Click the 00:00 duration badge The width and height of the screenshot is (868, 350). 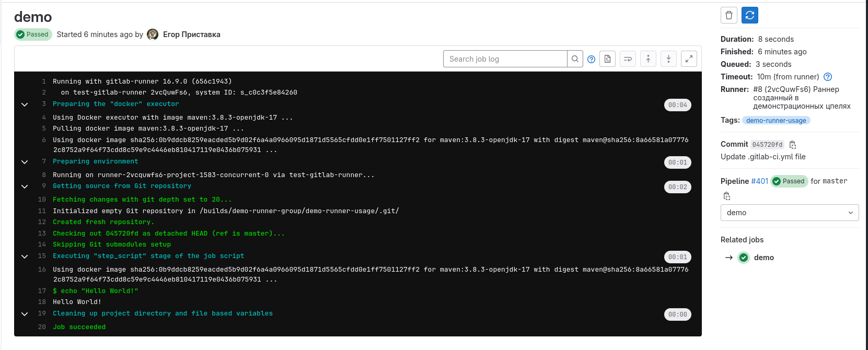[678, 314]
